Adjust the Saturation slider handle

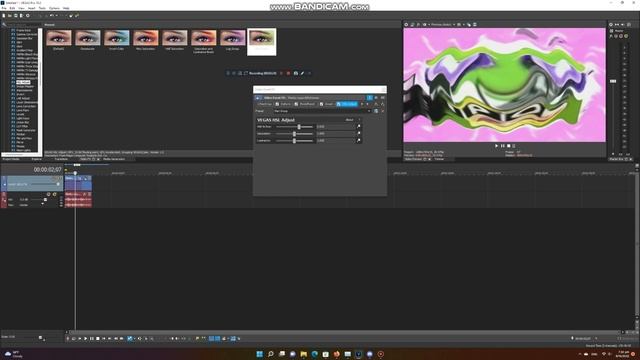coord(294,134)
